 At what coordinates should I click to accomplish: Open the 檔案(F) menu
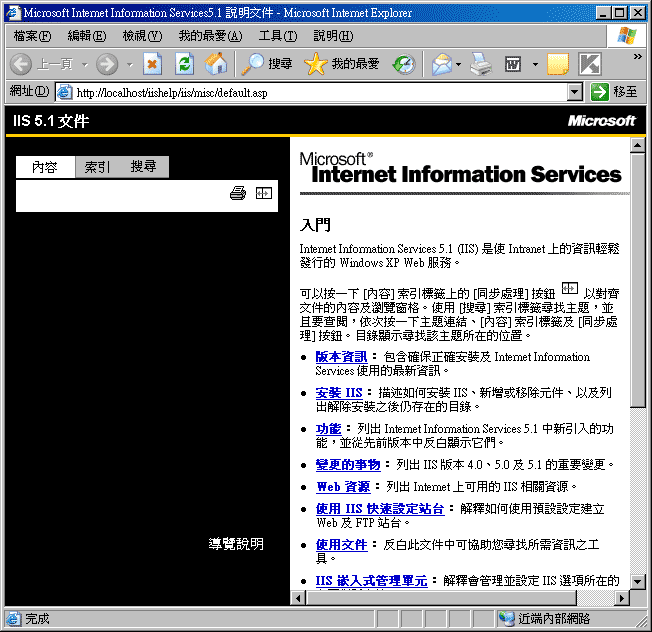click(32, 36)
